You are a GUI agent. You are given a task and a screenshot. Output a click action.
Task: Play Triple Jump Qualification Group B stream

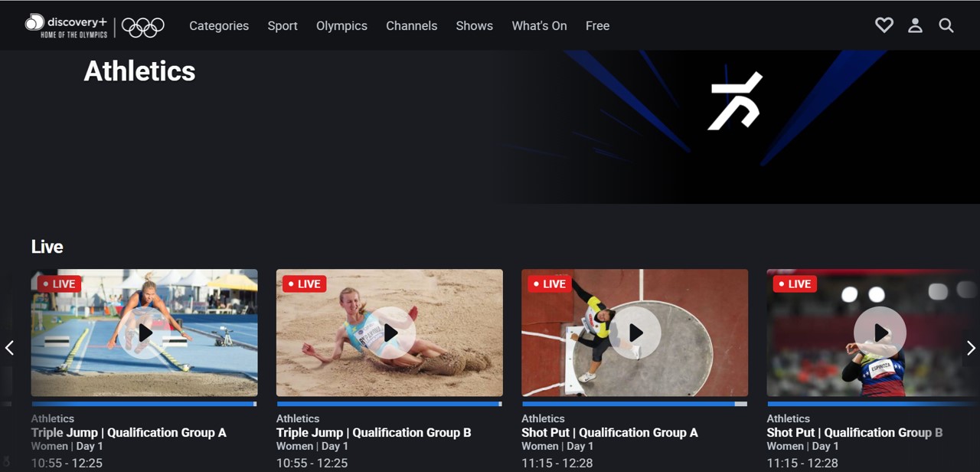(390, 333)
